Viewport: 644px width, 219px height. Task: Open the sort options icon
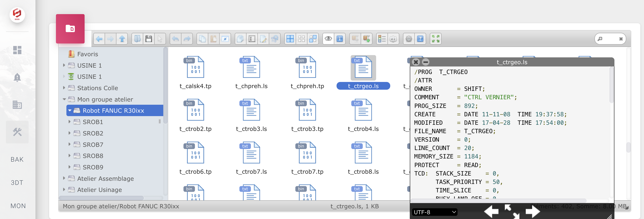(393, 39)
